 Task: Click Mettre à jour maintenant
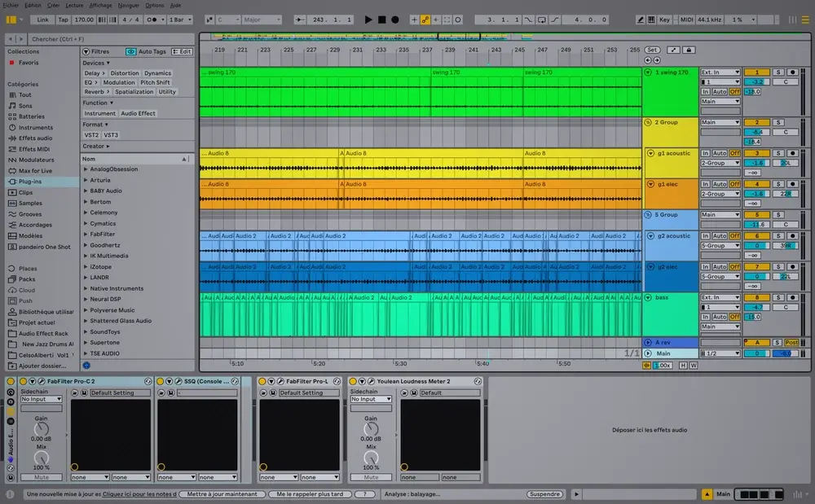(x=222, y=494)
